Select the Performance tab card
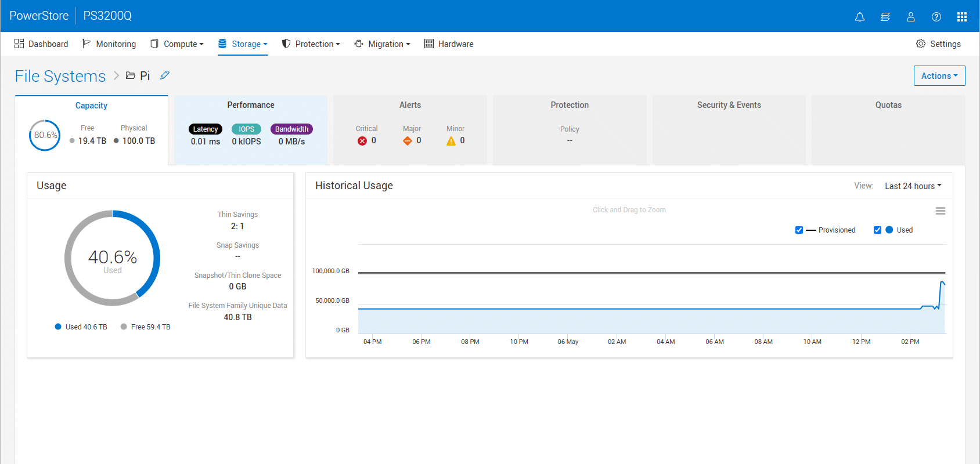Viewport: 980px width, 464px height. coord(251,130)
